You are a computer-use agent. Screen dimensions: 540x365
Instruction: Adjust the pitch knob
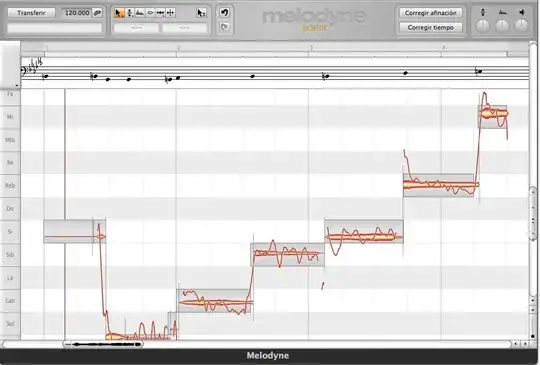pyautogui.click(x=483, y=26)
